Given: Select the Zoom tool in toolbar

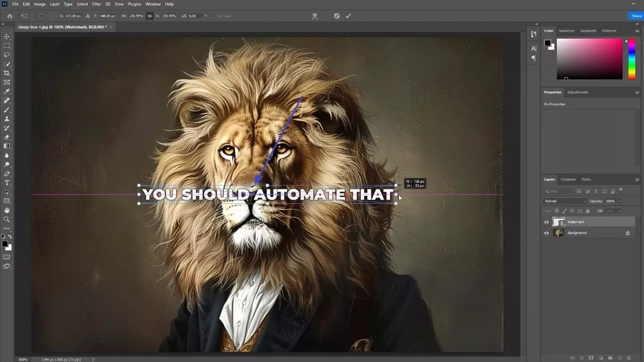Looking at the screenshot, I should (7, 219).
